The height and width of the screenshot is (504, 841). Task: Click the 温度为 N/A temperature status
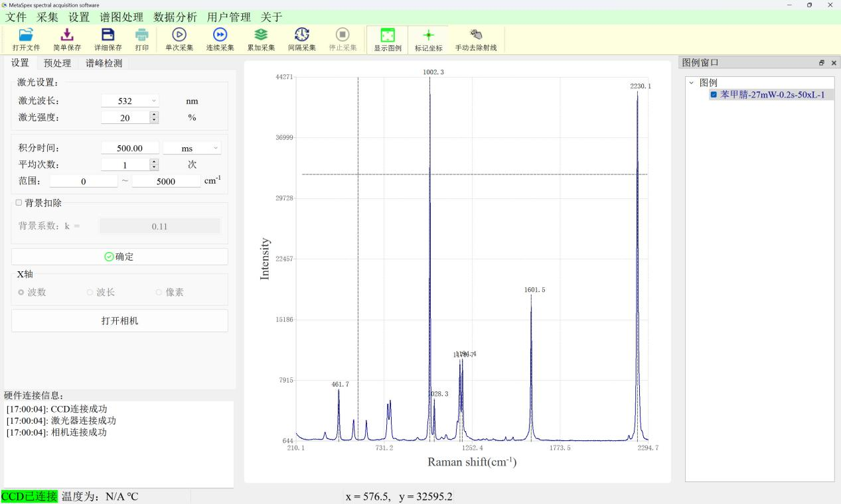click(100, 496)
